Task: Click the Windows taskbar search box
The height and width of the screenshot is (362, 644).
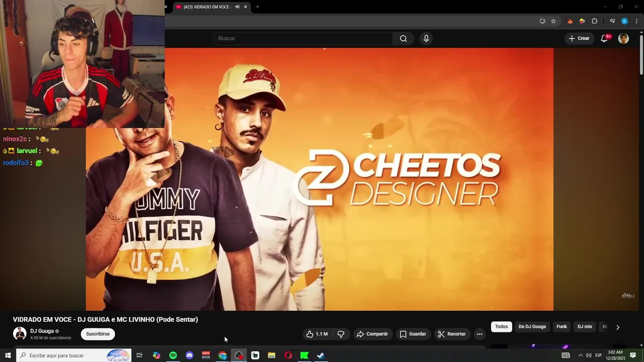Action: (x=74, y=355)
